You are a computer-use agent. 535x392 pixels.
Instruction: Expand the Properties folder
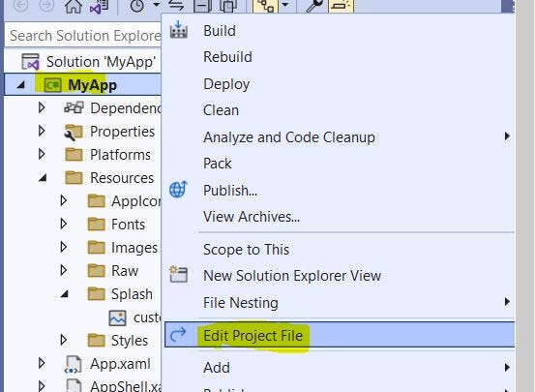click(42, 131)
